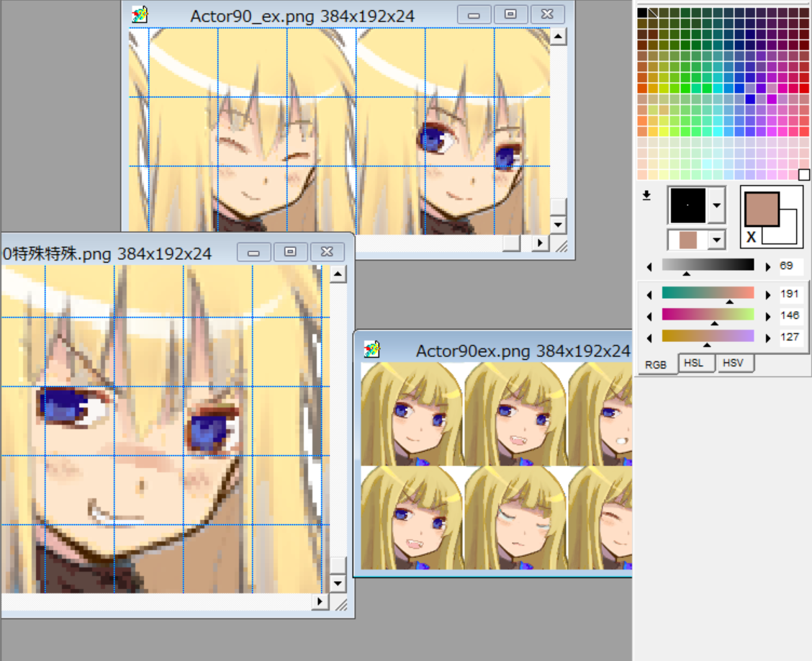Close the 0特殊特殊.png window
The width and height of the screenshot is (812, 661).
click(327, 252)
